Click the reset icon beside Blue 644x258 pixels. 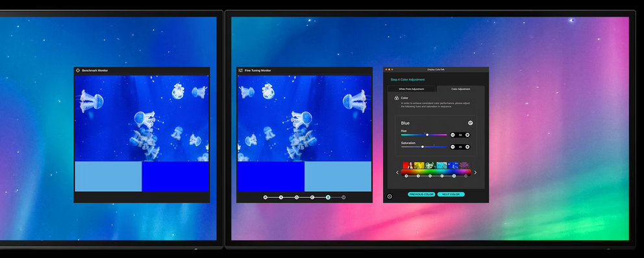[x=470, y=123]
